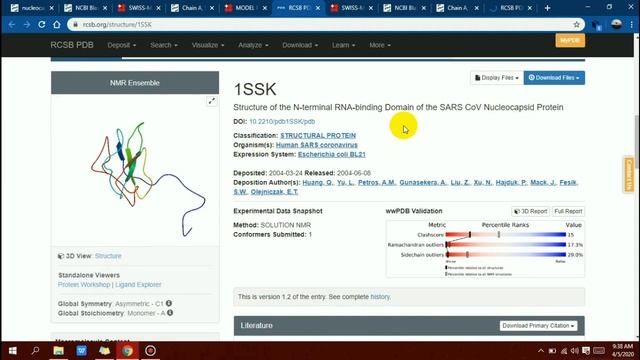Show hidden system tray icons
The image size is (640, 360).
541,351
